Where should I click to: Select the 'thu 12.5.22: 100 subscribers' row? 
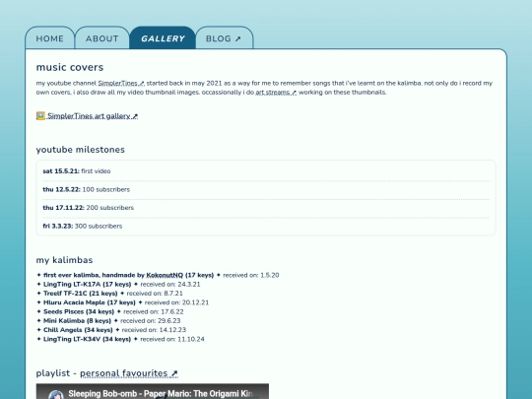point(266,189)
